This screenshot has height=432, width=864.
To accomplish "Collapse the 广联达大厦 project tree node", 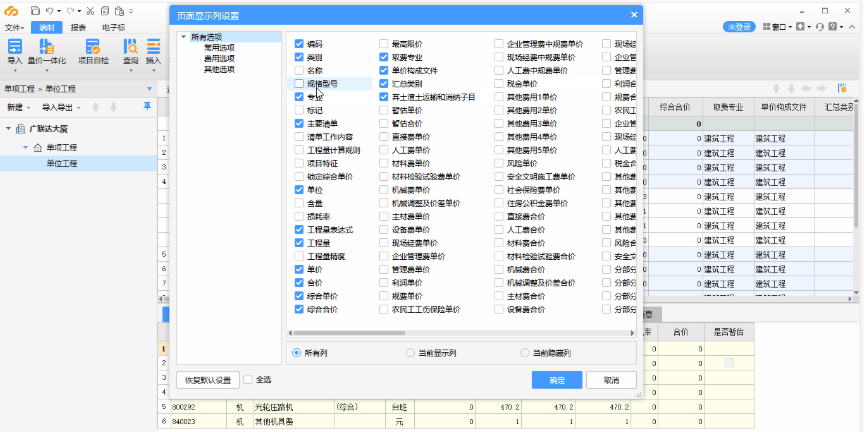I will point(9,129).
